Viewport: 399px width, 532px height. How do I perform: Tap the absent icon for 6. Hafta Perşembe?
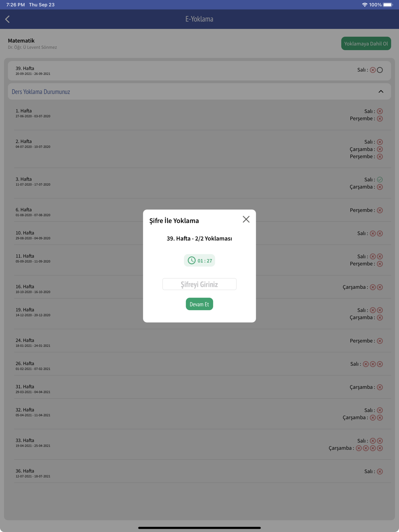coord(380,210)
